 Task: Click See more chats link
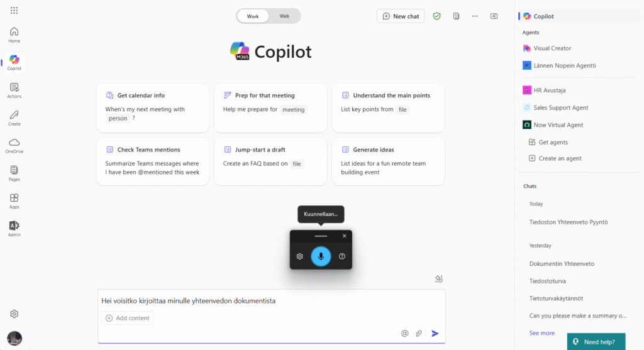(x=541, y=333)
